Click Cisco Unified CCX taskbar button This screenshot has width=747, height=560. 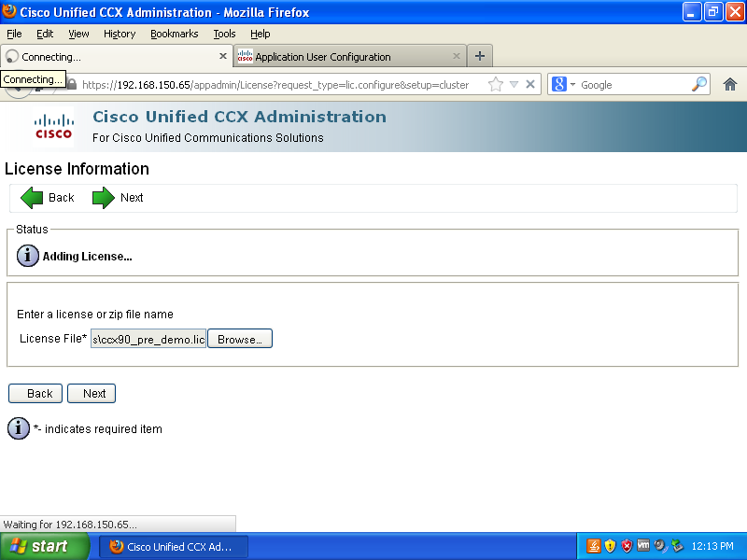coord(174,547)
